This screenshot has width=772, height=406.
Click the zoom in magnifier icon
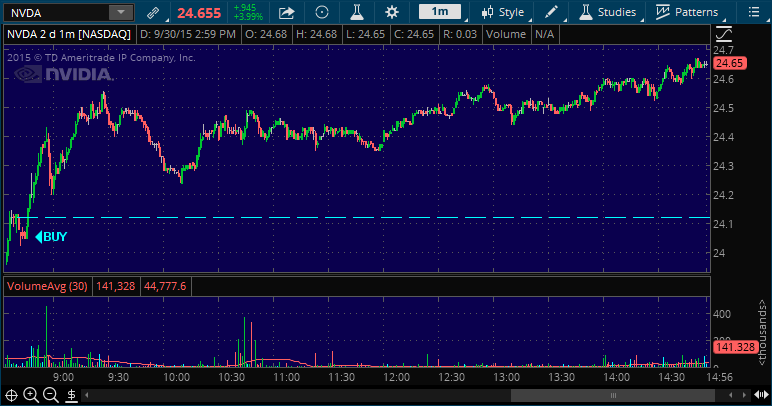(x=31, y=395)
